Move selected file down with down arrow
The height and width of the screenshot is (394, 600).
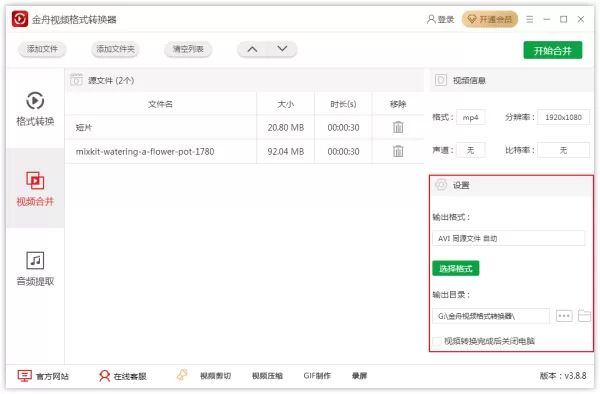coord(282,49)
